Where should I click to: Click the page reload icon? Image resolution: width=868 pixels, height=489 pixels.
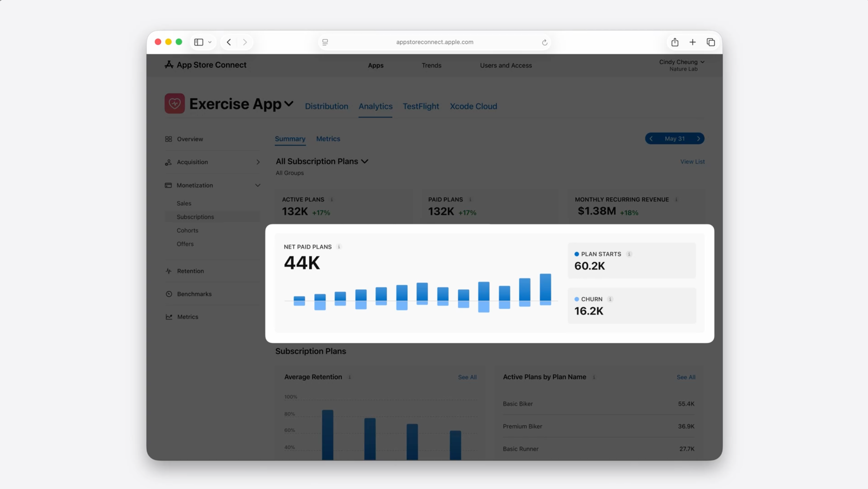[x=544, y=42]
